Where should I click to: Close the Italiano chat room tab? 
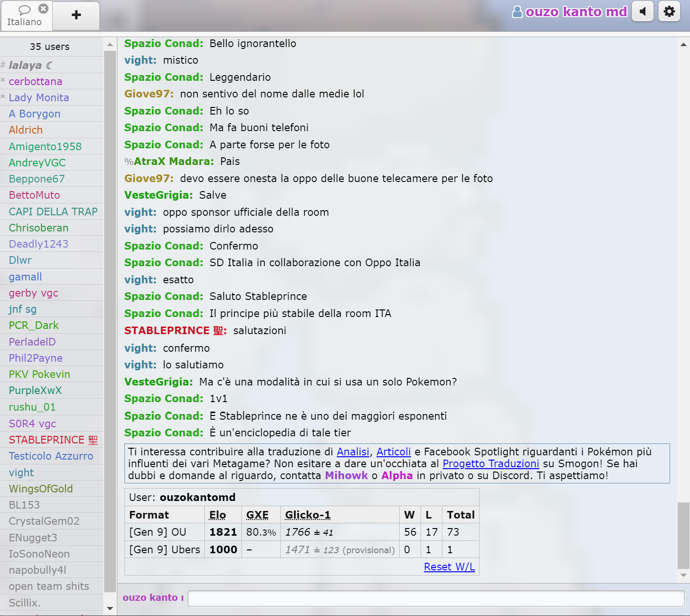(x=43, y=9)
